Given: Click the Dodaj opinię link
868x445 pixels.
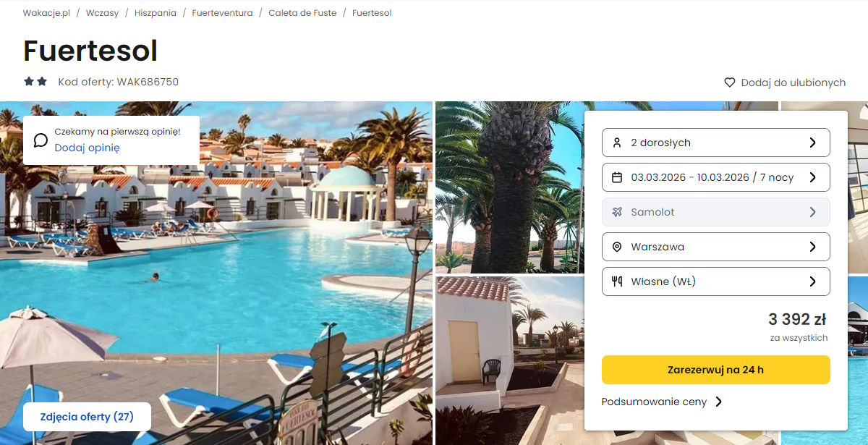Looking at the screenshot, I should (x=87, y=148).
